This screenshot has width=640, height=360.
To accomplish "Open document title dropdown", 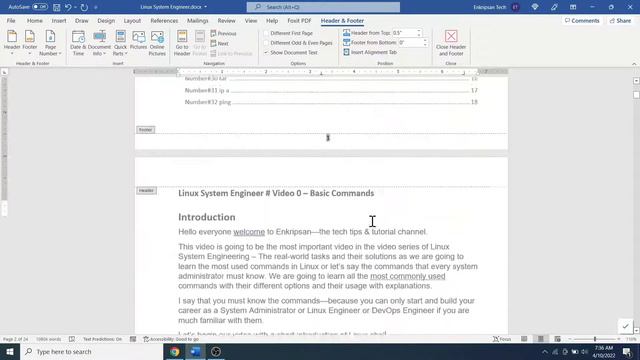I will point(205,7).
